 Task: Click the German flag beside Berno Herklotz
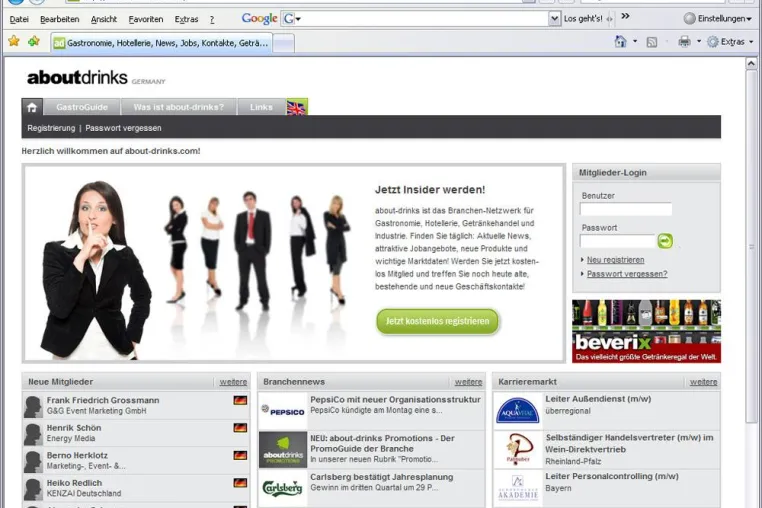tap(240, 455)
